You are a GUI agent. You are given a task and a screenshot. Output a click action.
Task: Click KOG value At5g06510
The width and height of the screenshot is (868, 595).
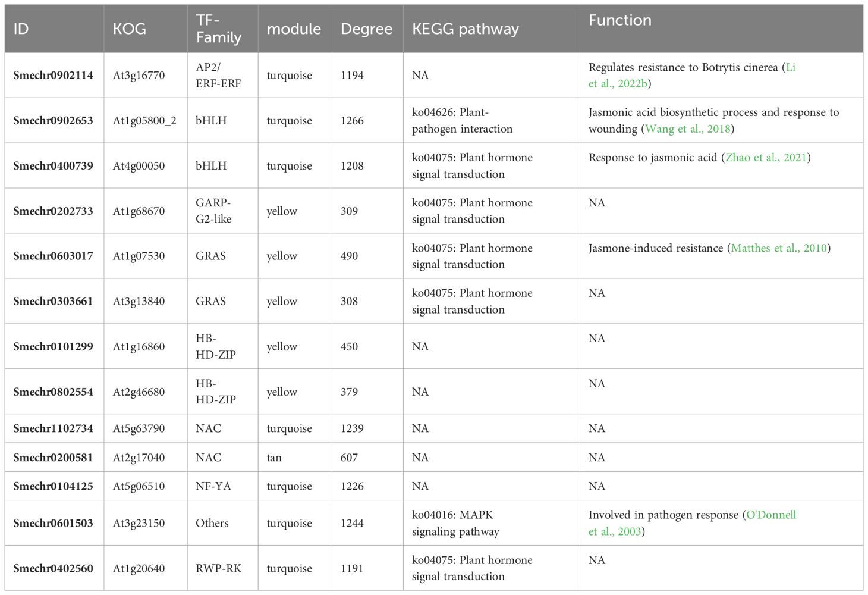pos(139,486)
